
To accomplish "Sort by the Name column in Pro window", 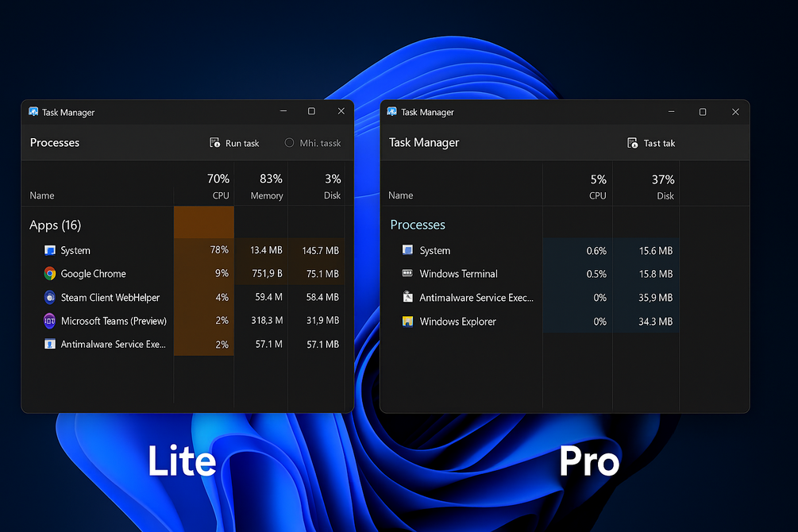I will 400,195.
